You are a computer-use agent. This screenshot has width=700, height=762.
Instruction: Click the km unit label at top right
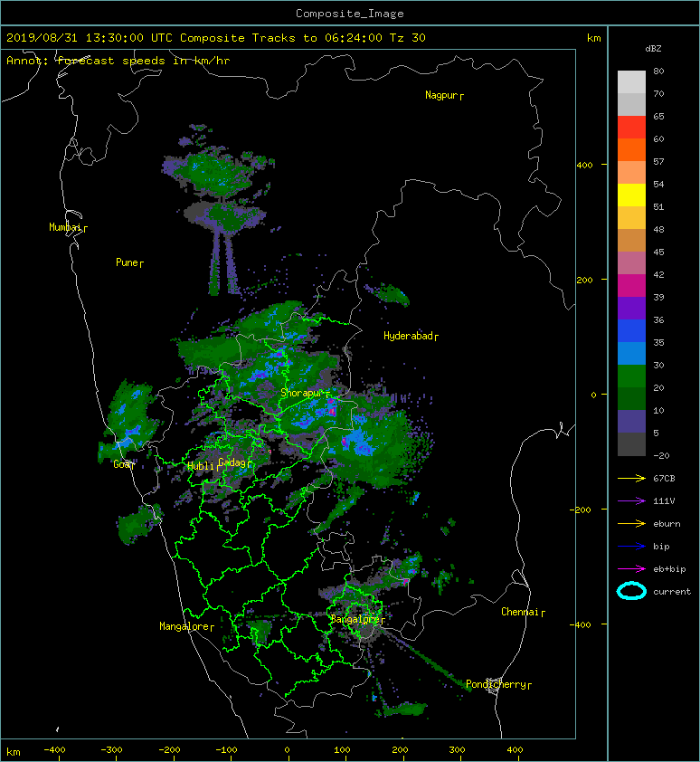point(593,38)
